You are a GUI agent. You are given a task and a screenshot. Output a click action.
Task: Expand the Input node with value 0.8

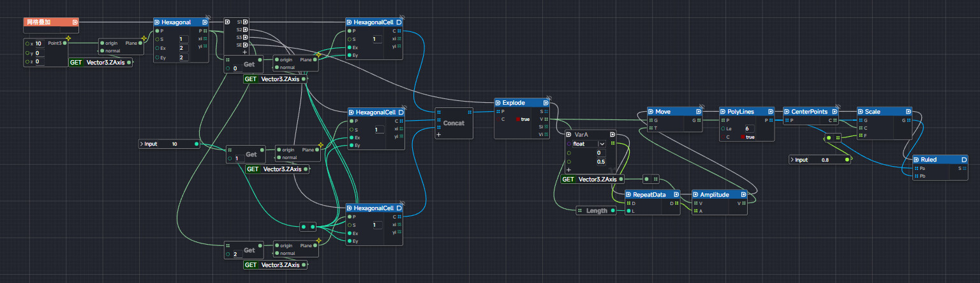click(x=793, y=160)
